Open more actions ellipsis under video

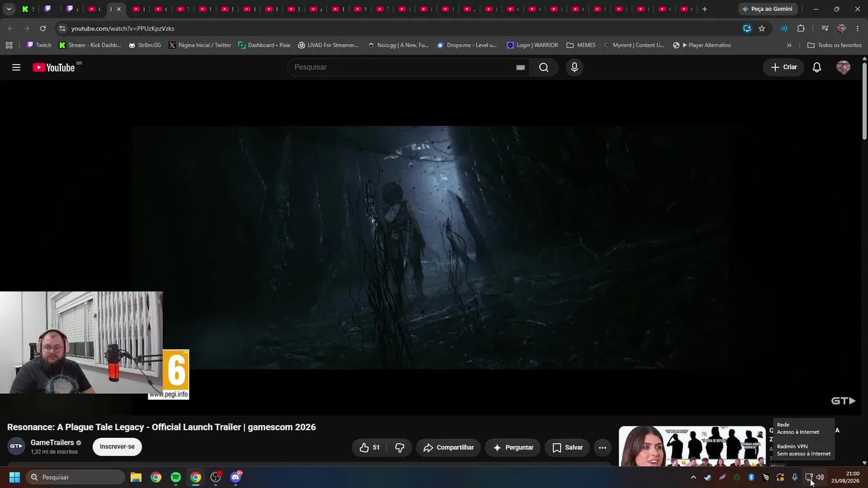(602, 447)
